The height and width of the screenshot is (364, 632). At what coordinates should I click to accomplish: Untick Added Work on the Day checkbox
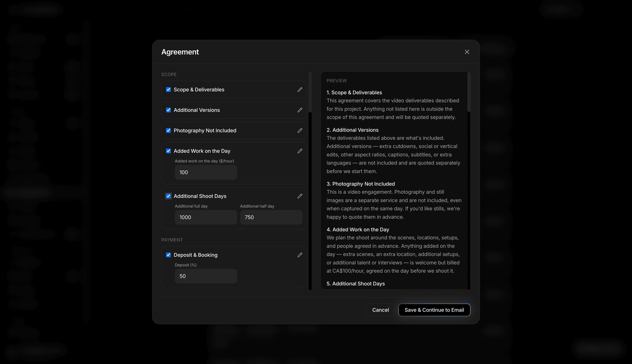168,151
